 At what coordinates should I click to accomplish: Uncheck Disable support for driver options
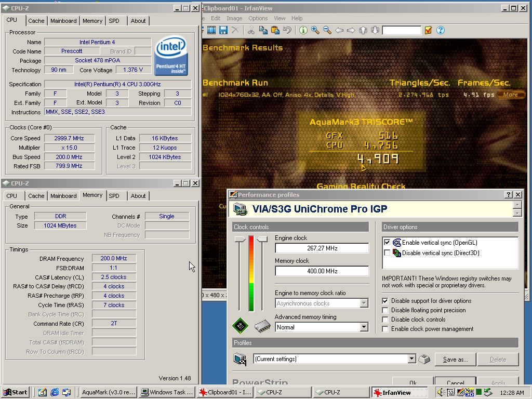pos(385,301)
